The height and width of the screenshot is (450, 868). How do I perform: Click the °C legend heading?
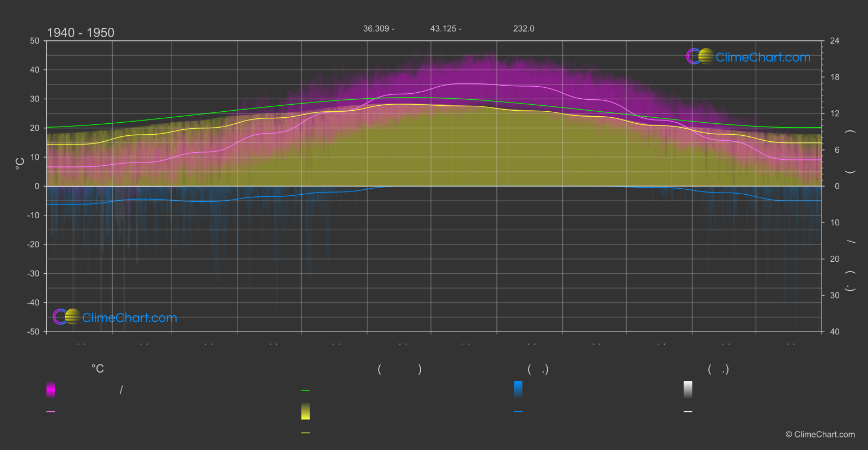click(x=98, y=369)
